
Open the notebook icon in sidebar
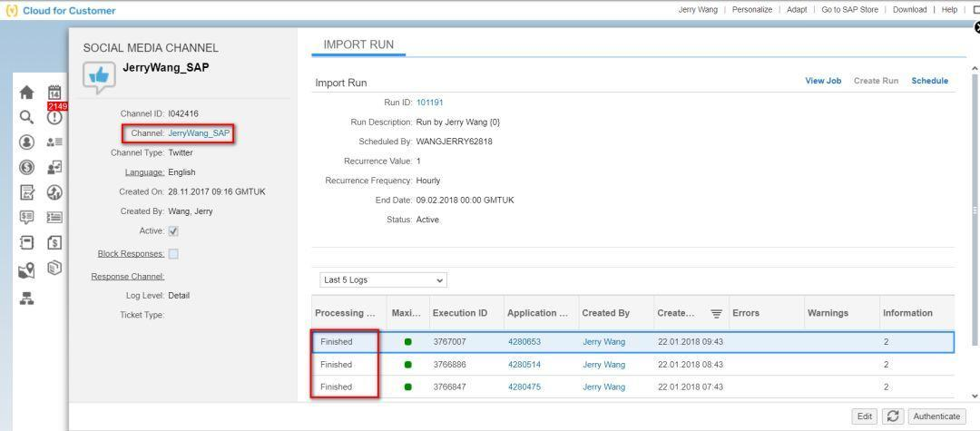(x=26, y=242)
